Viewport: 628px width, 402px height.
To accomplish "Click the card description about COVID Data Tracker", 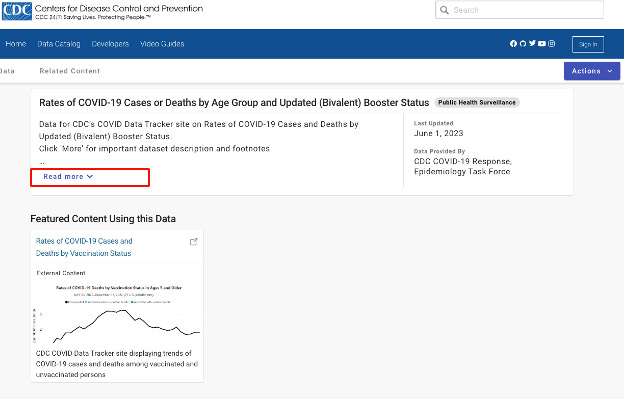I will coord(117,366).
